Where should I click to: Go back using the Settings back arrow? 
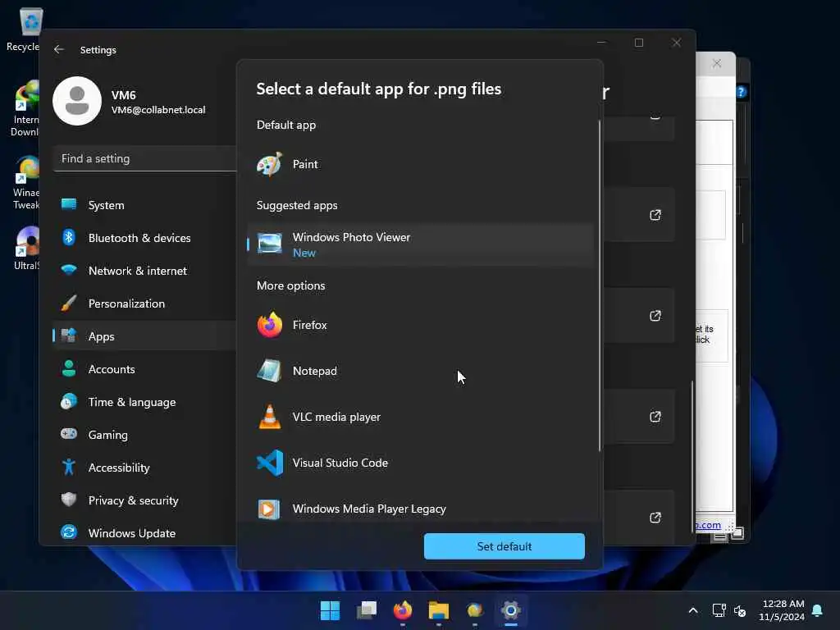click(59, 49)
